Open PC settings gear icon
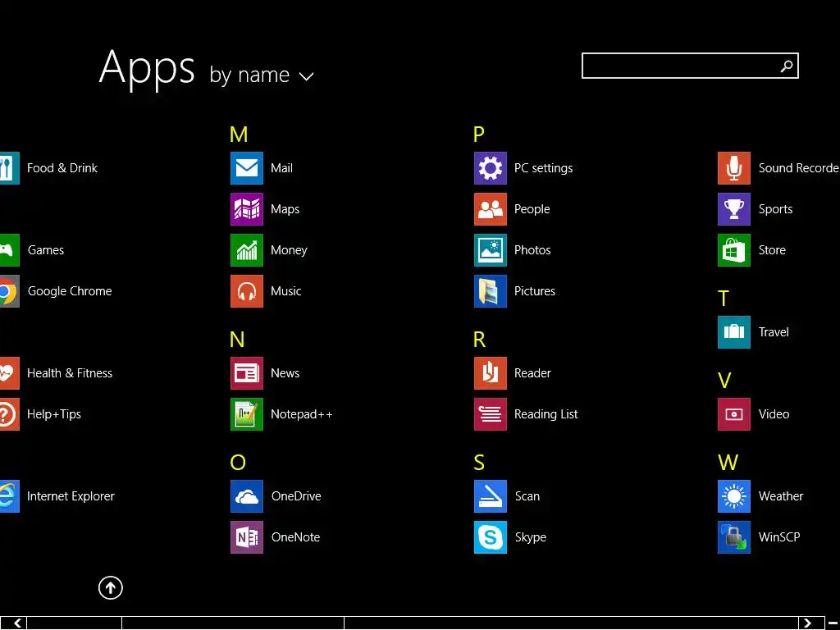The width and height of the screenshot is (840, 630). [x=491, y=168]
